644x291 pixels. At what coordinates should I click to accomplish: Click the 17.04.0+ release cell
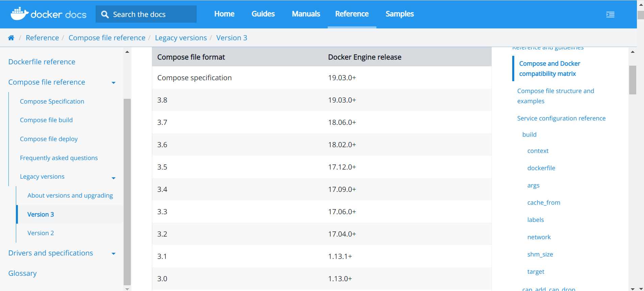pos(342,234)
